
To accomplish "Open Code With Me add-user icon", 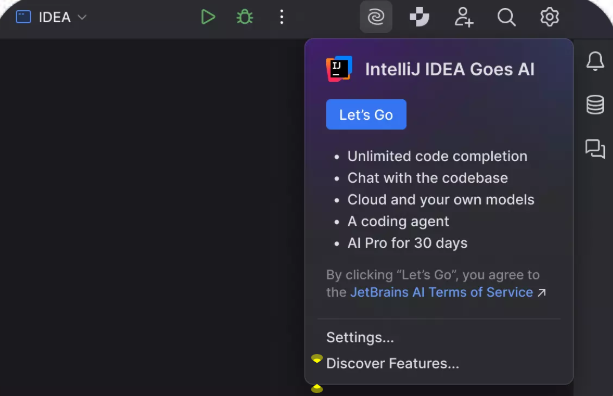I will (x=464, y=17).
